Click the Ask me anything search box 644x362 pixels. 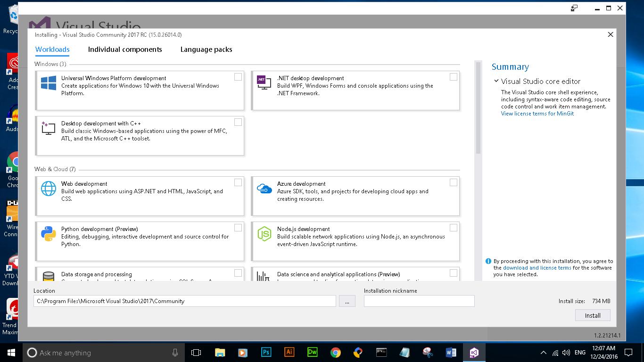[x=104, y=353]
